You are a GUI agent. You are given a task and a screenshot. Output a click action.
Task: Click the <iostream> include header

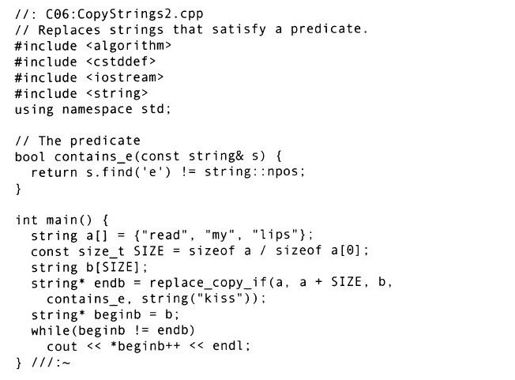125,77
